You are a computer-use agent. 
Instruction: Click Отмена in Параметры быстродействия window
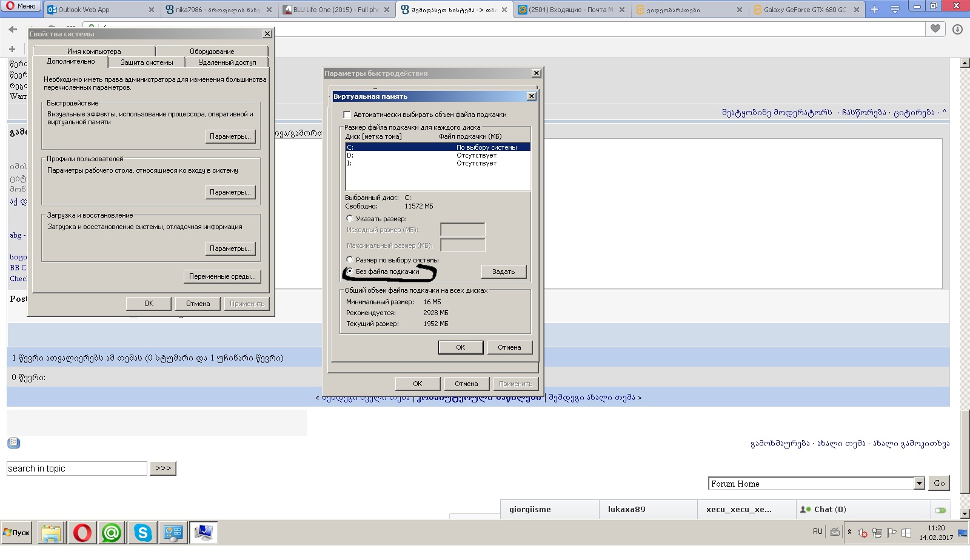(x=467, y=384)
